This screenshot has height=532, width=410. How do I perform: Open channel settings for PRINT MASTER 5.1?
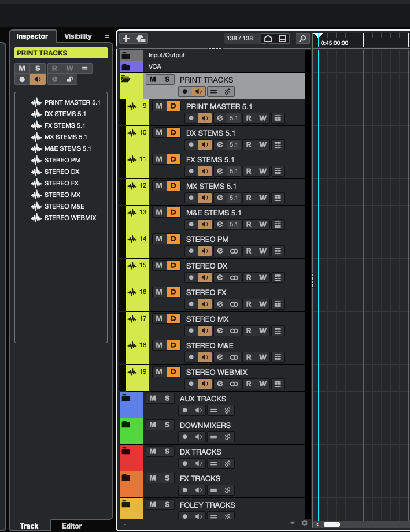pyautogui.click(x=220, y=118)
